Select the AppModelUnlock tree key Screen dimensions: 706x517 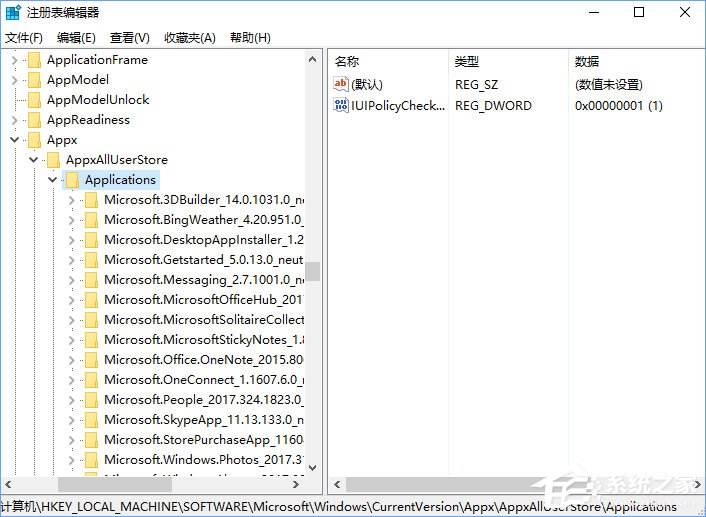coord(98,100)
